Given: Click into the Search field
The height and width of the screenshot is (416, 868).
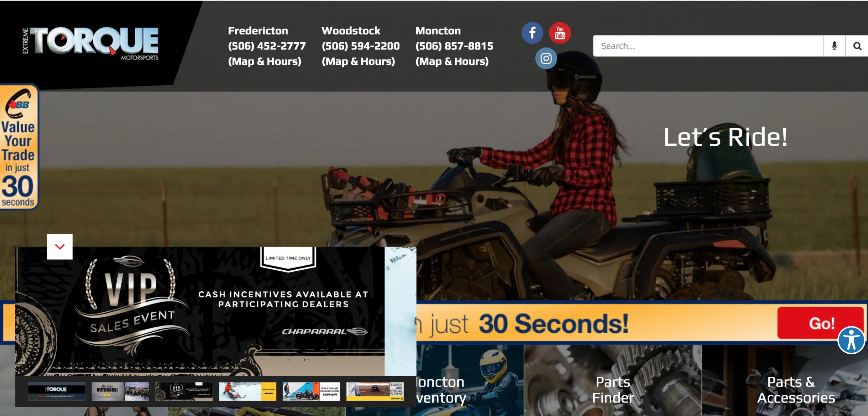Looking at the screenshot, I should click(708, 46).
